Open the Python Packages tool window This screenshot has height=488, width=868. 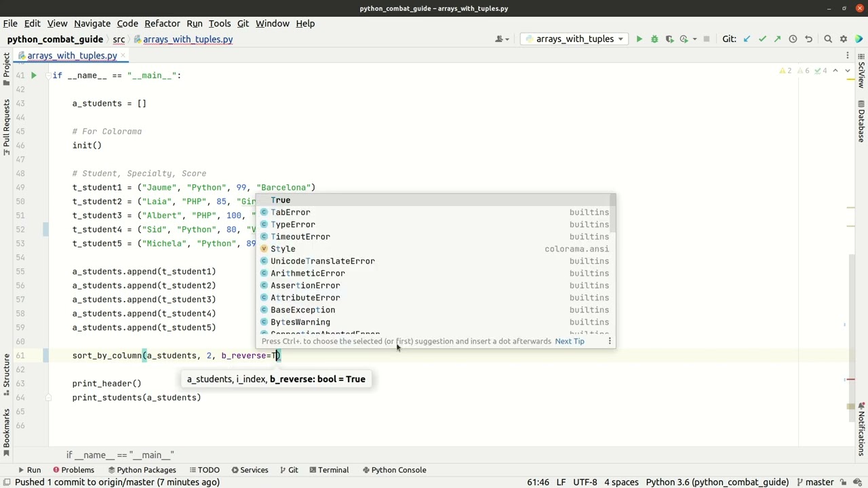(141, 470)
